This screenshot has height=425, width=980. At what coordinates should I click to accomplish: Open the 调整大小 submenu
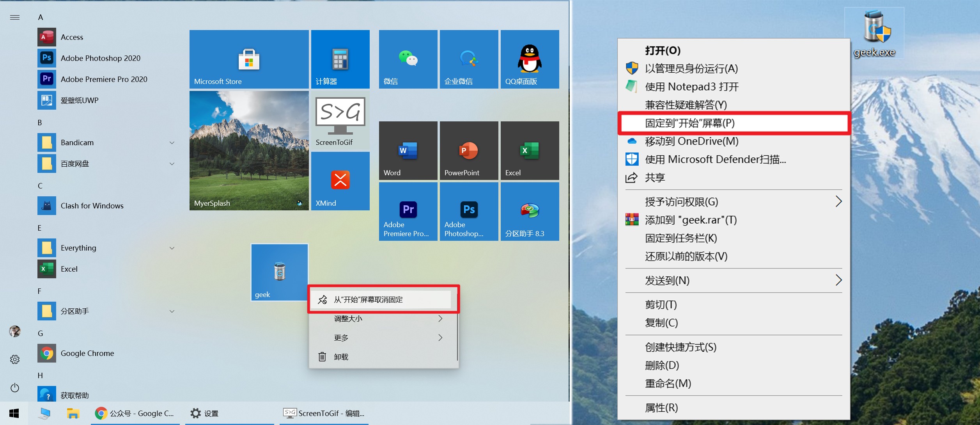[384, 318]
